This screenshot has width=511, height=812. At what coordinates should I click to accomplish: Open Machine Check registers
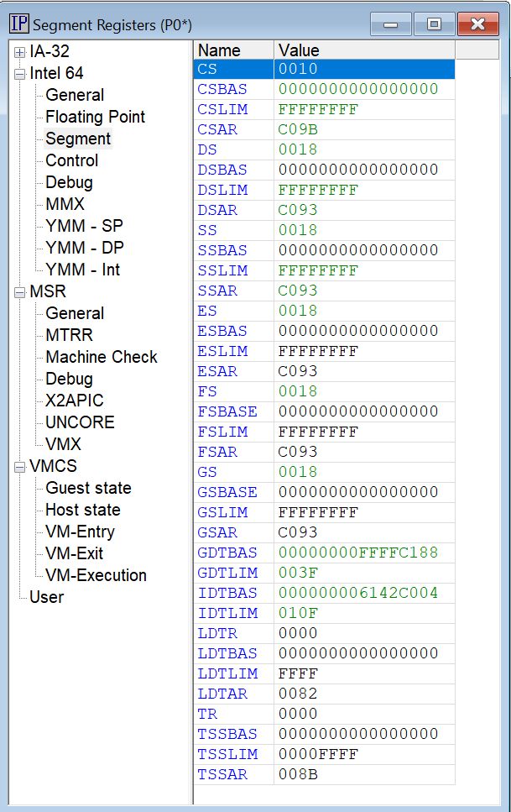(x=102, y=357)
